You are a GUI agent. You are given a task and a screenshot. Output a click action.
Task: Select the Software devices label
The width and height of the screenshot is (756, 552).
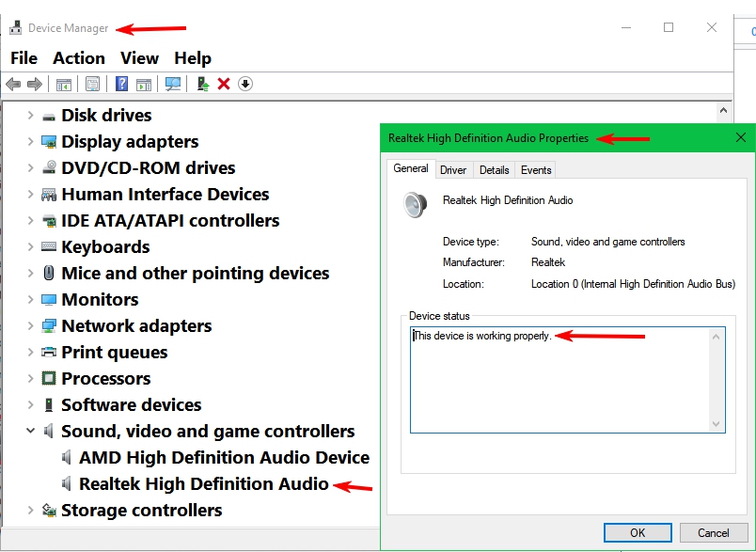(x=131, y=405)
